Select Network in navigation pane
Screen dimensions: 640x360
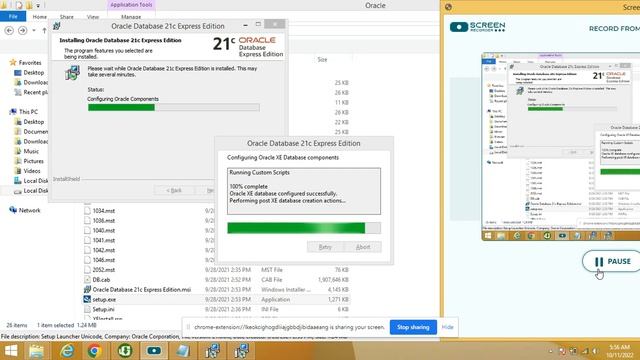tap(29, 210)
